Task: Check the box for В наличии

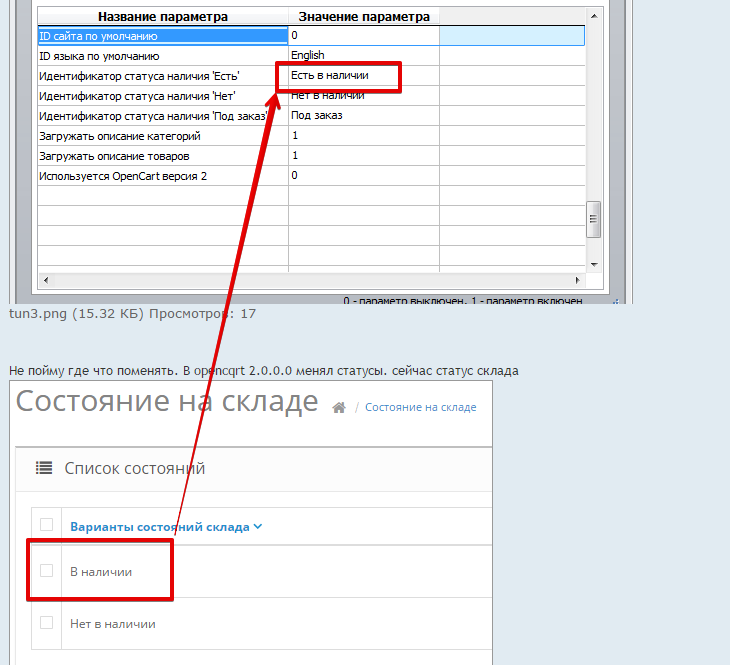Action: coord(47,570)
